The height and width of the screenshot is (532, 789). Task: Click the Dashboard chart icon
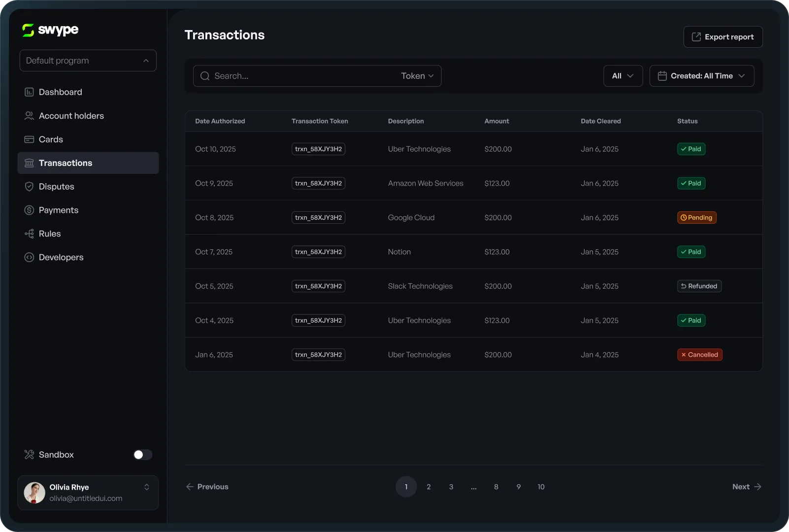(x=29, y=92)
